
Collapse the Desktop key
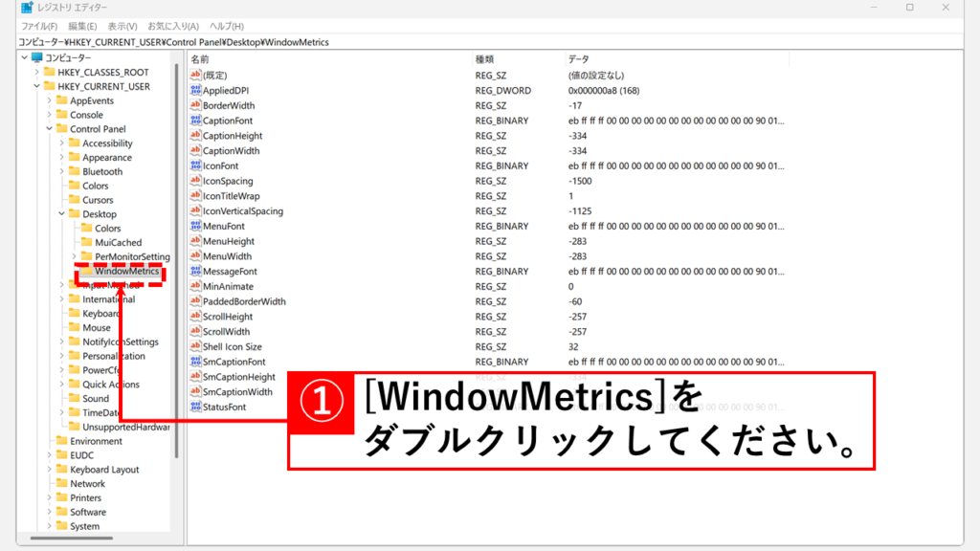point(62,213)
